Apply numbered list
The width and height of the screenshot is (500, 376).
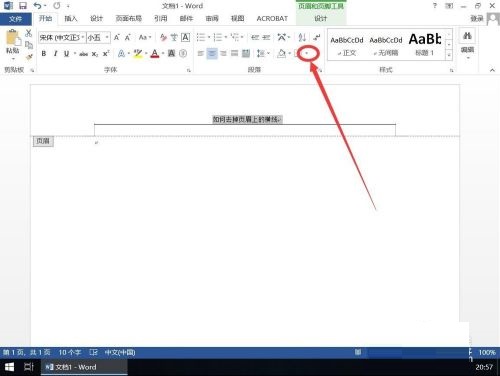point(218,37)
